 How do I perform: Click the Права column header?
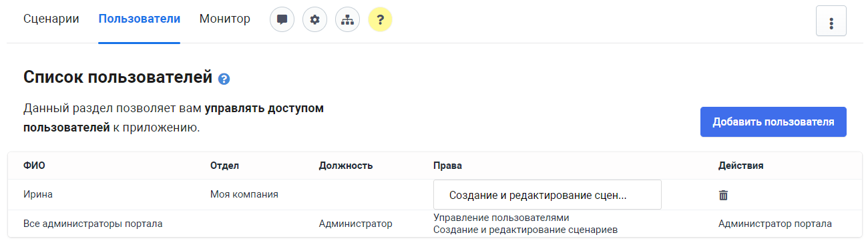[x=448, y=166]
